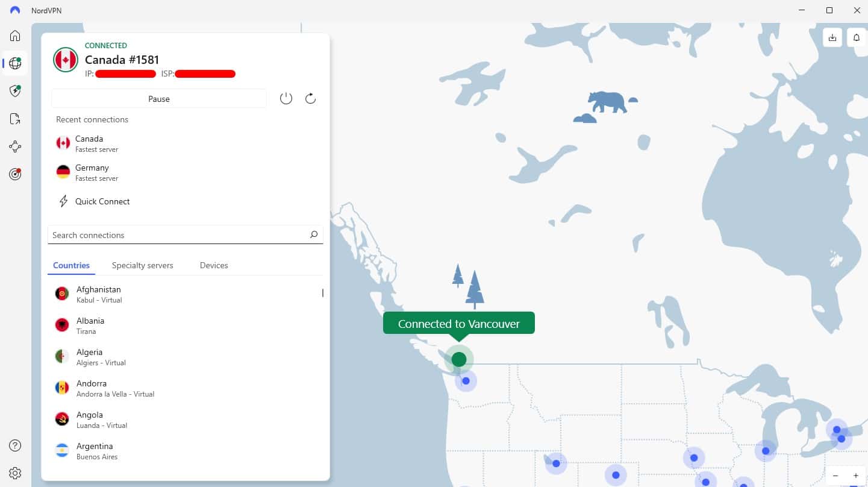Open Threat Protection shield icon

pyautogui.click(x=15, y=91)
